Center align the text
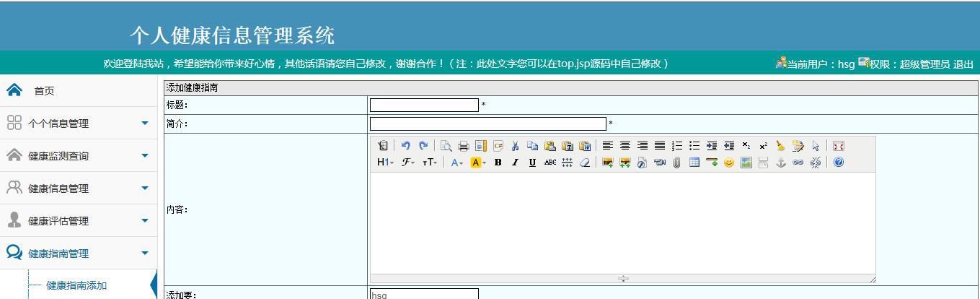The width and height of the screenshot is (980, 299). [625, 145]
